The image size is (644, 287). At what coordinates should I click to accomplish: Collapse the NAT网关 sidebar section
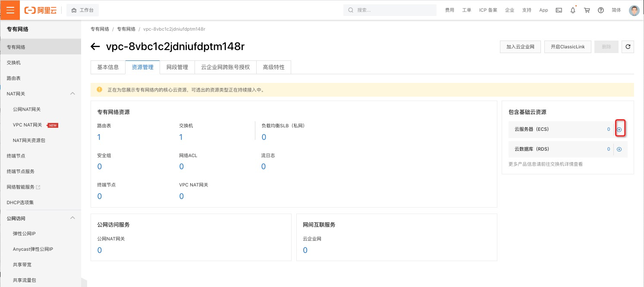pos(72,93)
